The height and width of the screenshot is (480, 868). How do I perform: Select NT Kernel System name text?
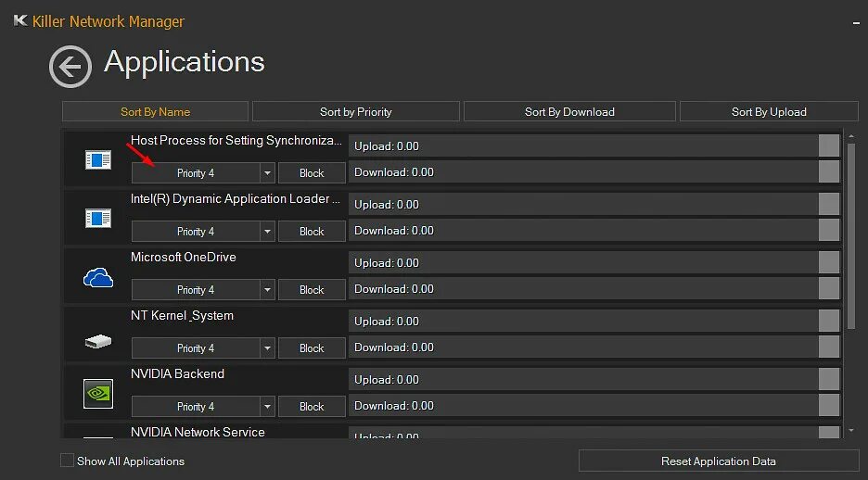click(182, 316)
